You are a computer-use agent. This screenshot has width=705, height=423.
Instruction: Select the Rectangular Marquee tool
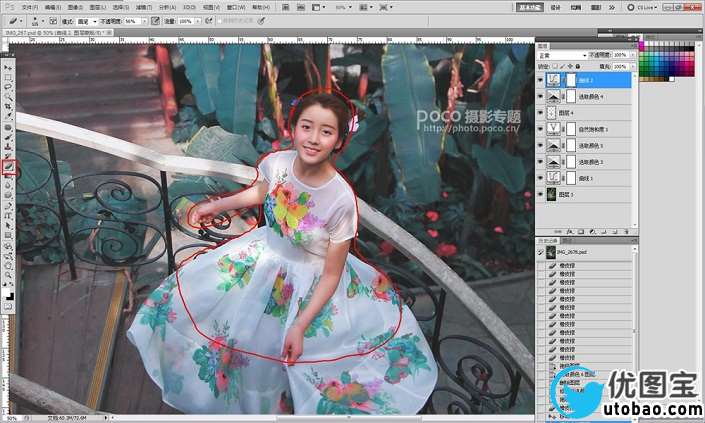8,77
